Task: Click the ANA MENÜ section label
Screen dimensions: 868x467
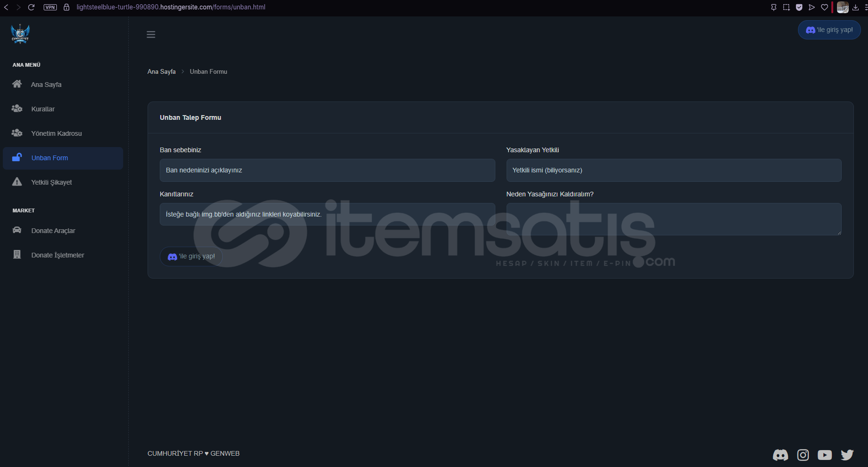Action: point(26,65)
